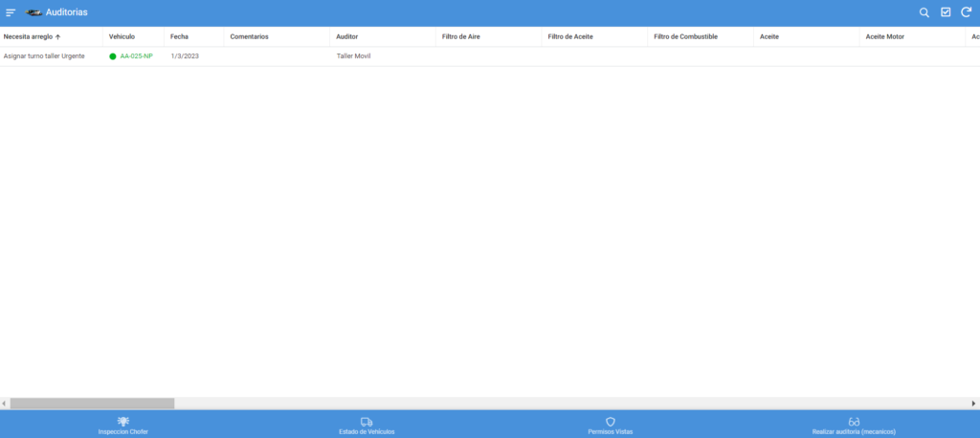Viewport: 980px width, 438px height.
Task: Click the refresh sync icon
Action: click(966, 12)
